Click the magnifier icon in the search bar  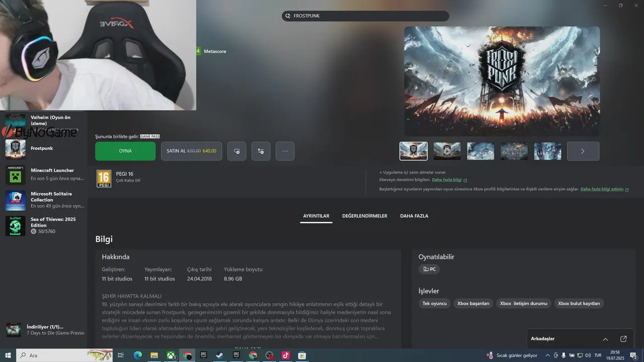[x=287, y=16]
